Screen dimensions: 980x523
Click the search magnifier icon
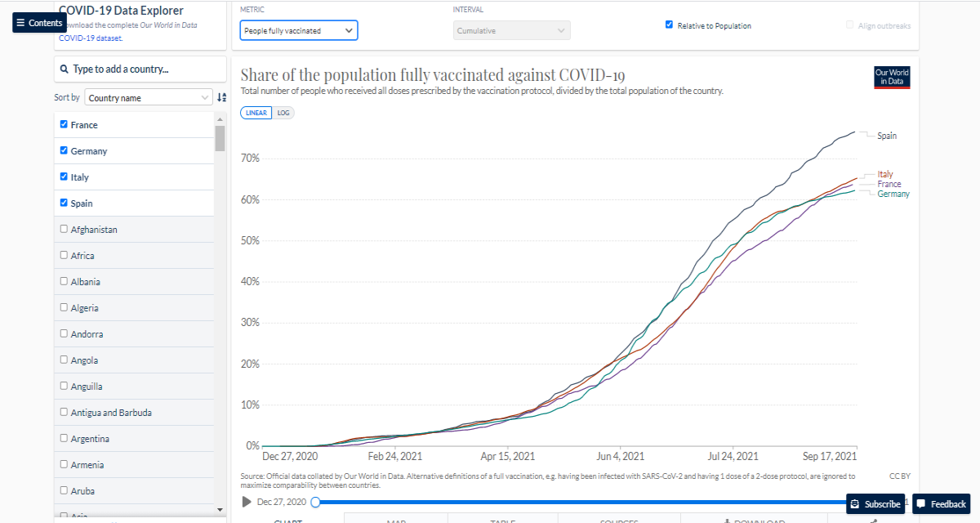point(64,69)
